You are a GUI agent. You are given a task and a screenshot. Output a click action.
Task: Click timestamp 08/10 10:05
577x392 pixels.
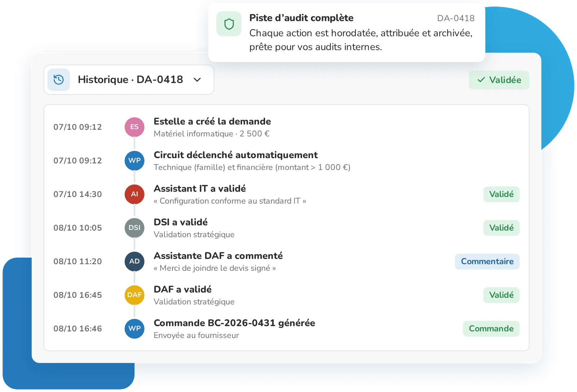point(78,228)
